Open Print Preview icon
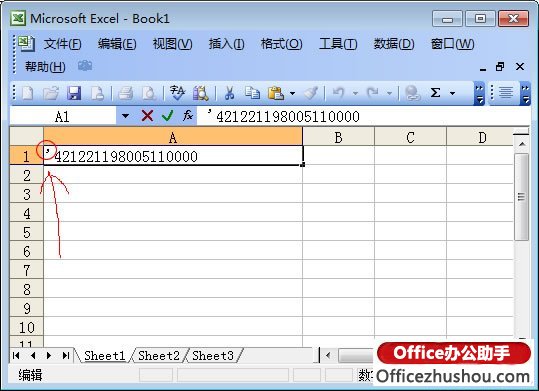The width and height of the screenshot is (539, 391). (148, 93)
